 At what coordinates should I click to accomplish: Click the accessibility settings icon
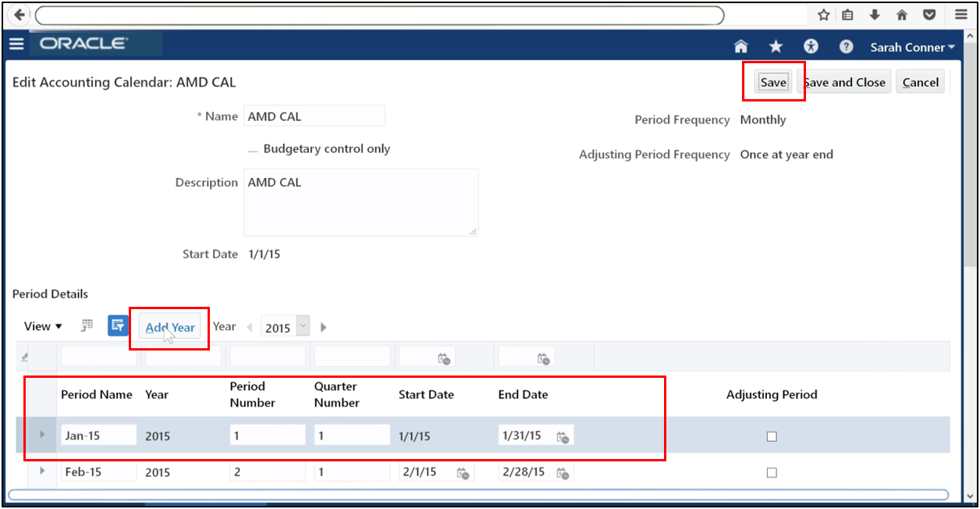pyautogui.click(x=811, y=47)
